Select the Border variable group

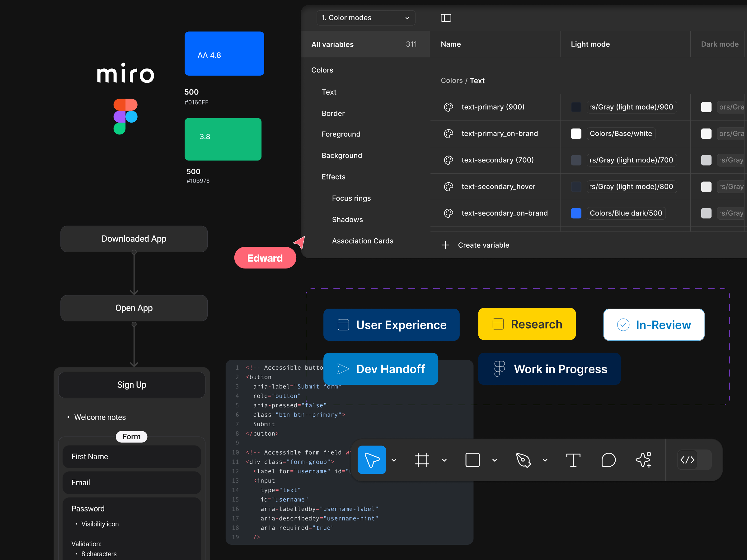tap(333, 114)
